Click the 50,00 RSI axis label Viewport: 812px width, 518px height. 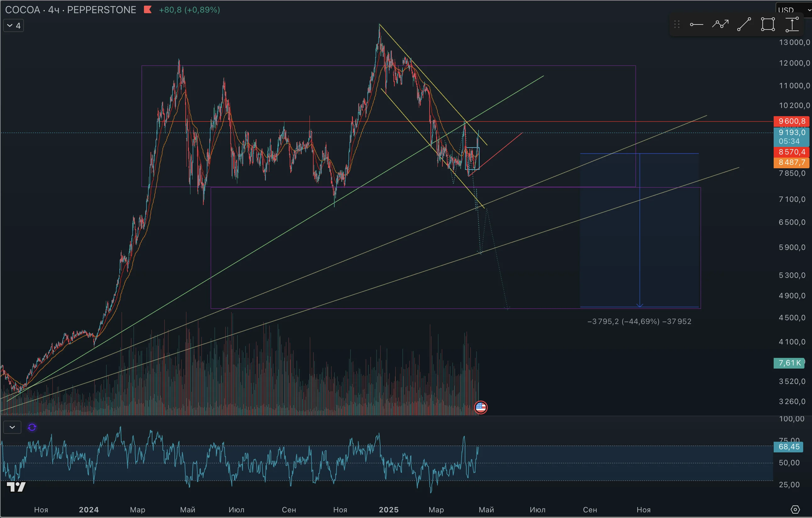pyautogui.click(x=789, y=462)
